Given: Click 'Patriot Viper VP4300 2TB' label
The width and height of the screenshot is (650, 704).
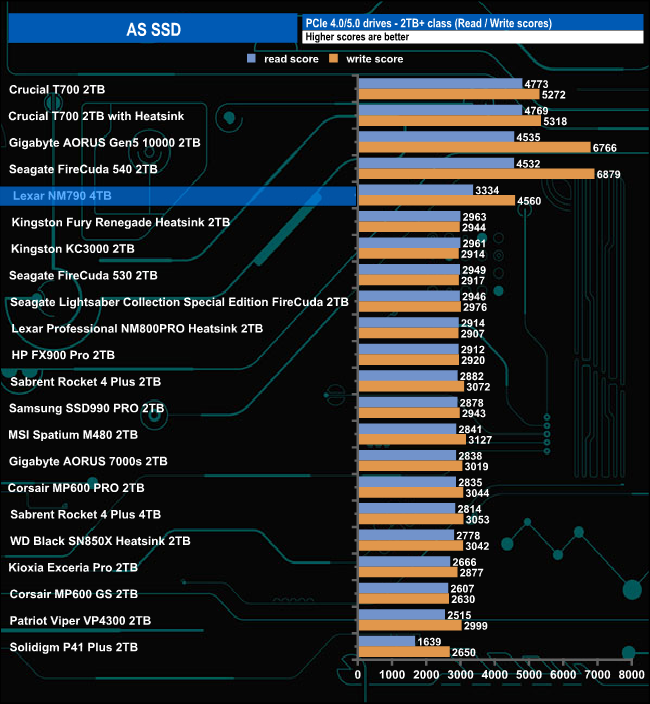Looking at the screenshot, I should (x=80, y=620).
